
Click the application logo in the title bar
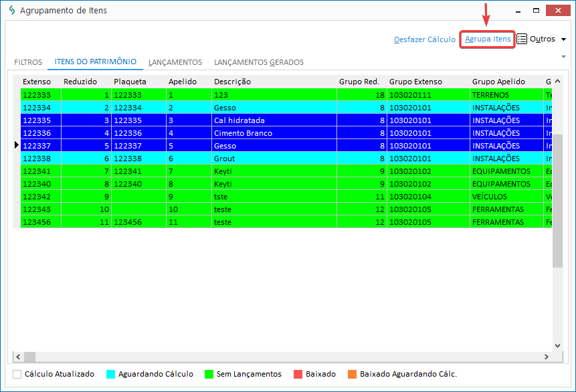(x=12, y=10)
